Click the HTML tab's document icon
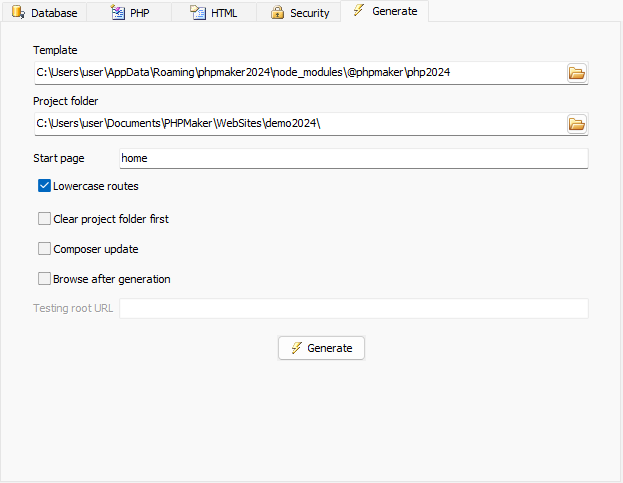623x483 pixels. [198, 13]
